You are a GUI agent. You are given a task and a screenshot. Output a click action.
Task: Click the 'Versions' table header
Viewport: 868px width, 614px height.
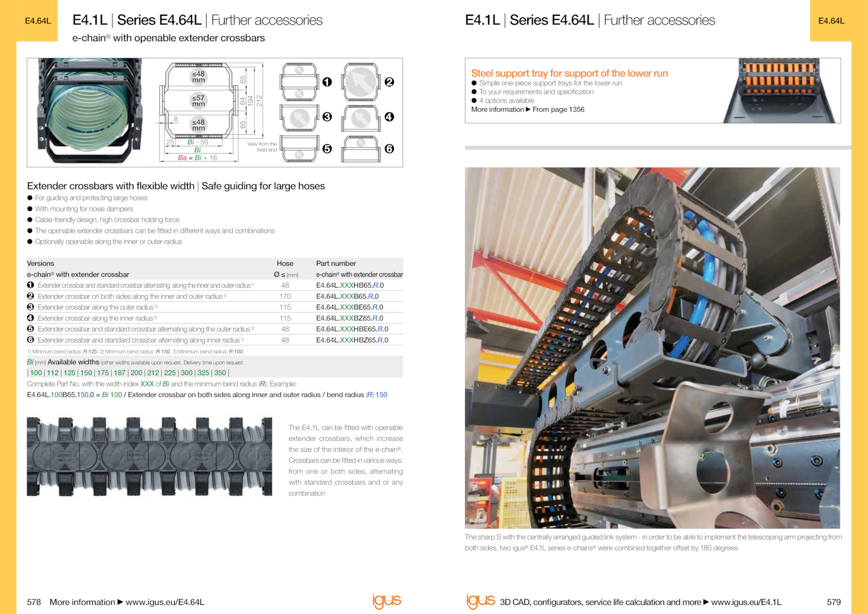coord(41,263)
